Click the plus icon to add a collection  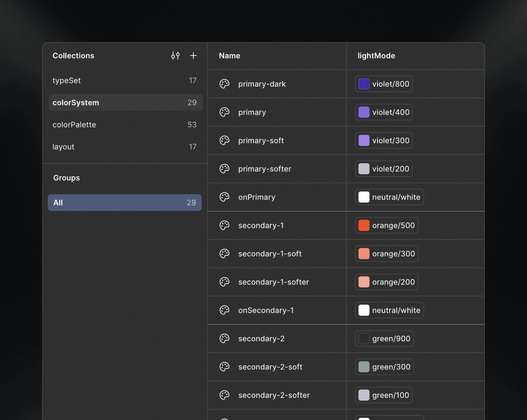point(193,56)
